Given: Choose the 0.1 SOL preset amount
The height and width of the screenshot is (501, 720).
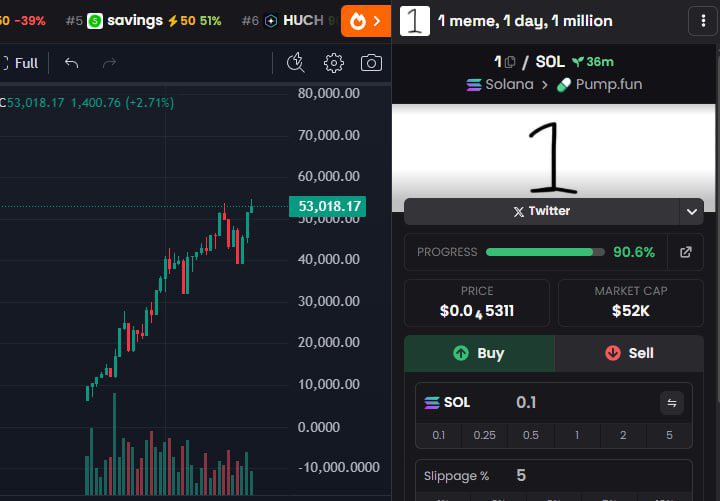Looking at the screenshot, I should 439,435.
